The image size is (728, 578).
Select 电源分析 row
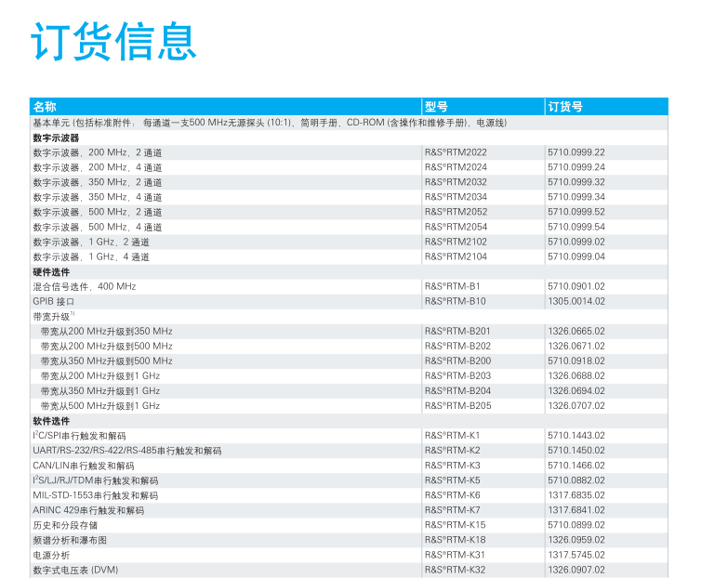[x=350, y=555]
